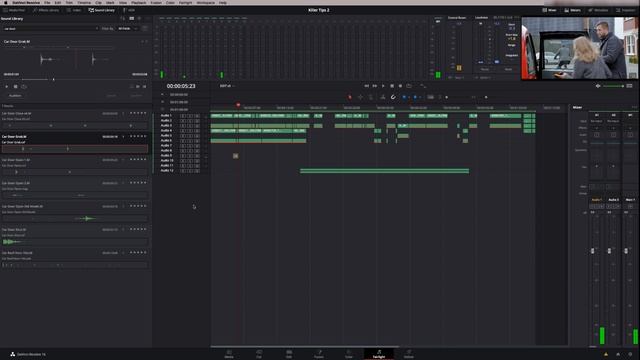Click the flag icon in timeline toolbar

(x=404, y=97)
